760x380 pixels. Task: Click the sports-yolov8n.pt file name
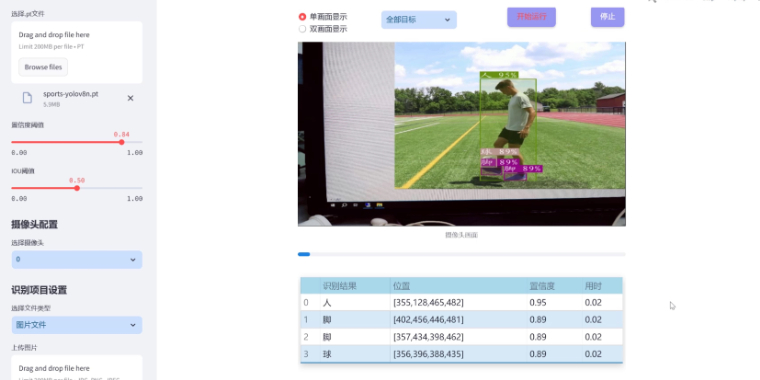[71, 94]
